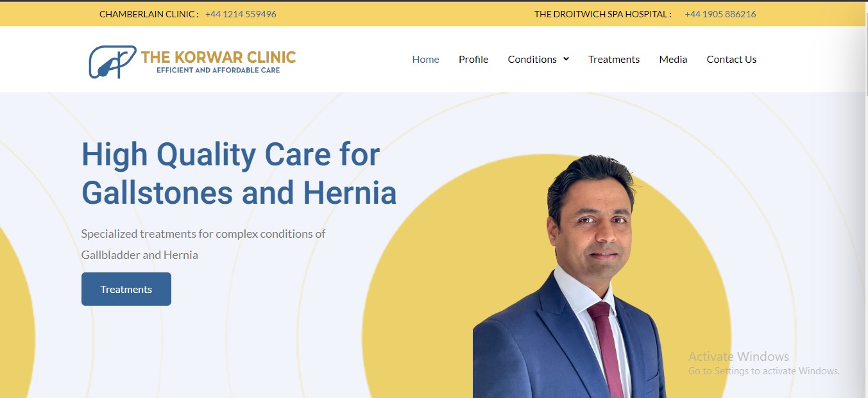868x398 pixels.
Task: Select the Conditions menu label
Action: click(x=532, y=59)
